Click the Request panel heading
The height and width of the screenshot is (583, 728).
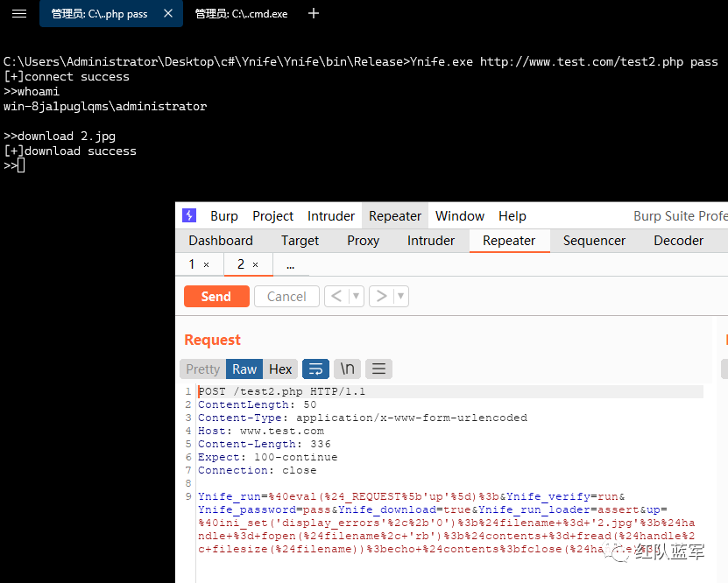coord(212,340)
